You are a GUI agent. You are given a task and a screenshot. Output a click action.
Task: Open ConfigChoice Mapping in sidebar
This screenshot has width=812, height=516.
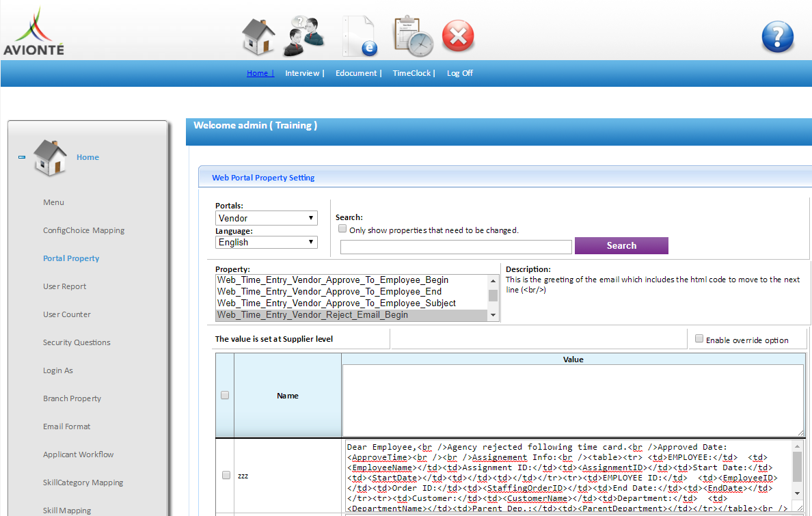tap(83, 230)
